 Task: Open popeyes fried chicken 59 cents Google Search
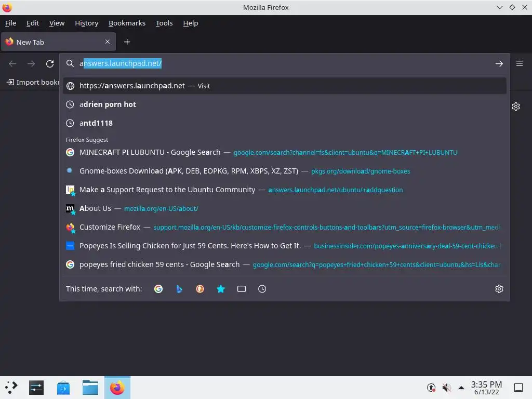pyautogui.click(x=284, y=264)
